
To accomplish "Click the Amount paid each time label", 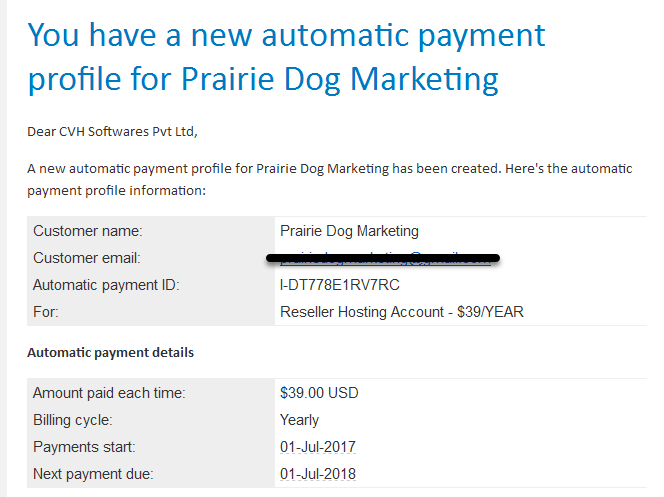I will pos(109,393).
